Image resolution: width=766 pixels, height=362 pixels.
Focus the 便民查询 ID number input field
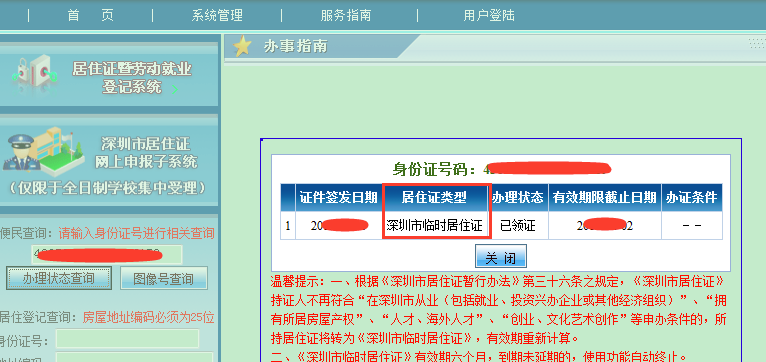point(106,255)
